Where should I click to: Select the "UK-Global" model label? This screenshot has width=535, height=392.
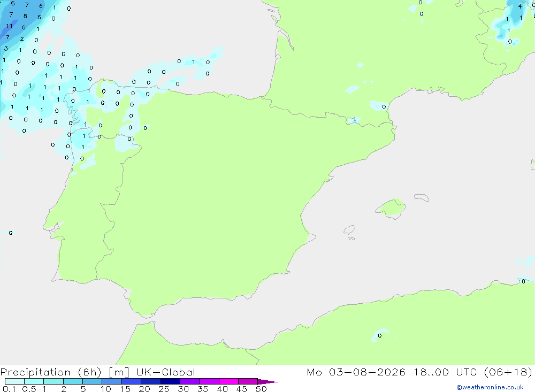(x=166, y=372)
